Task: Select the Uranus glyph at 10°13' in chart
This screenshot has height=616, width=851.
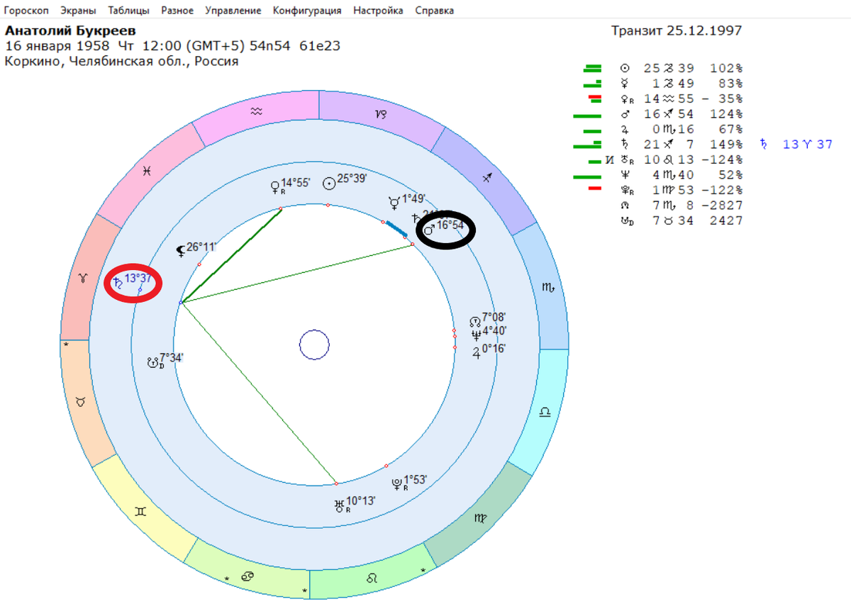Action: coord(340,506)
